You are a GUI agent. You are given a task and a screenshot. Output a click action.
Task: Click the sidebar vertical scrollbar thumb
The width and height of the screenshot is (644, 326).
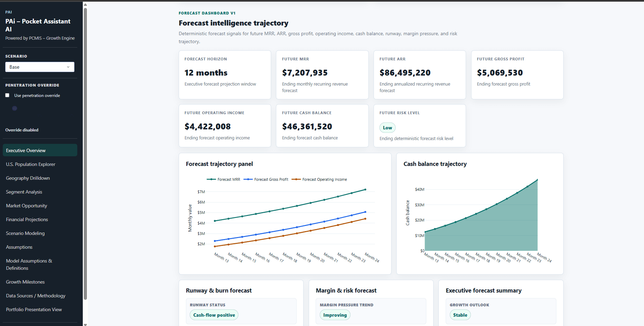[85, 154]
